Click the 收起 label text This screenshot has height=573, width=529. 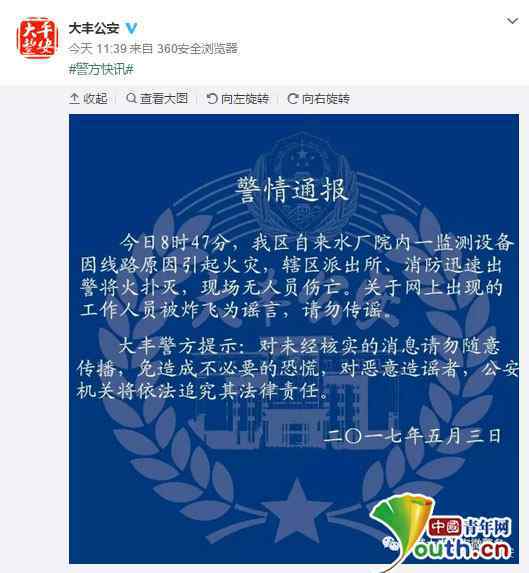95,98
